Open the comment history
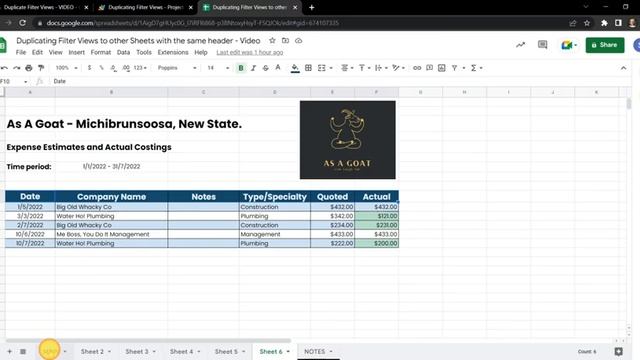Screen dimensions: 640x360 542,45
